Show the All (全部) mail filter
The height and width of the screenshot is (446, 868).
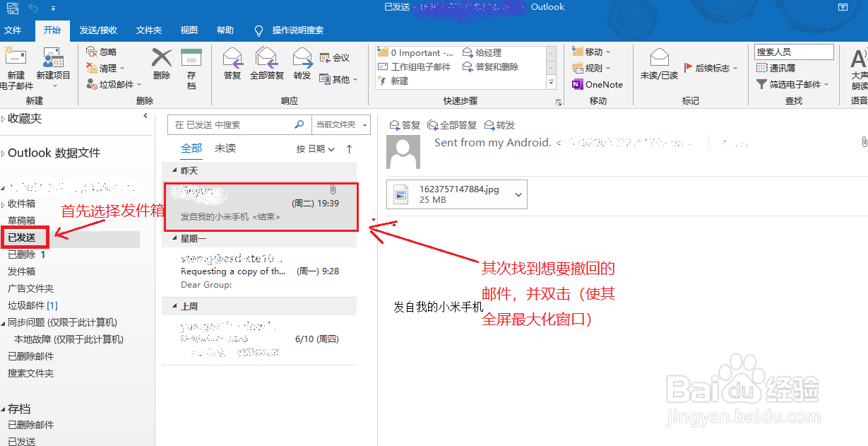[x=191, y=148]
